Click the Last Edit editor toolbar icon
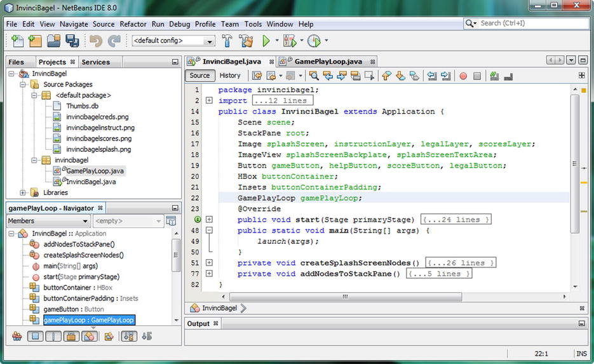The width and height of the screenshot is (594, 364). [257, 76]
